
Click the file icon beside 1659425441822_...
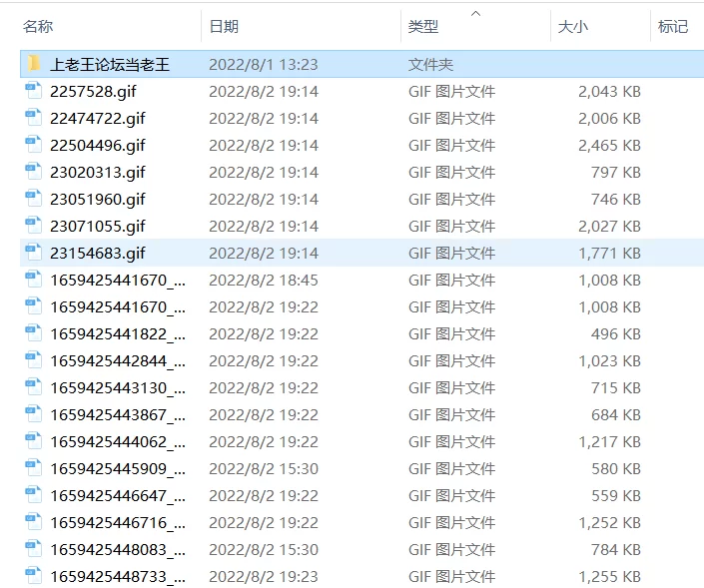pyautogui.click(x=34, y=333)
